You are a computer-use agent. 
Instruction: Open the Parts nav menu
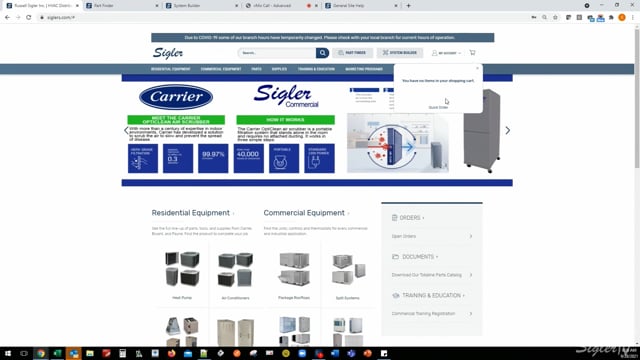point(256,69)
